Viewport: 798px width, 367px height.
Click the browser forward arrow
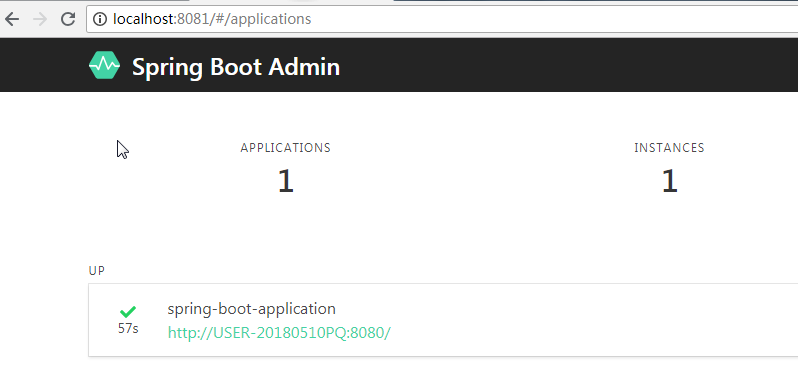coord(40,19)
